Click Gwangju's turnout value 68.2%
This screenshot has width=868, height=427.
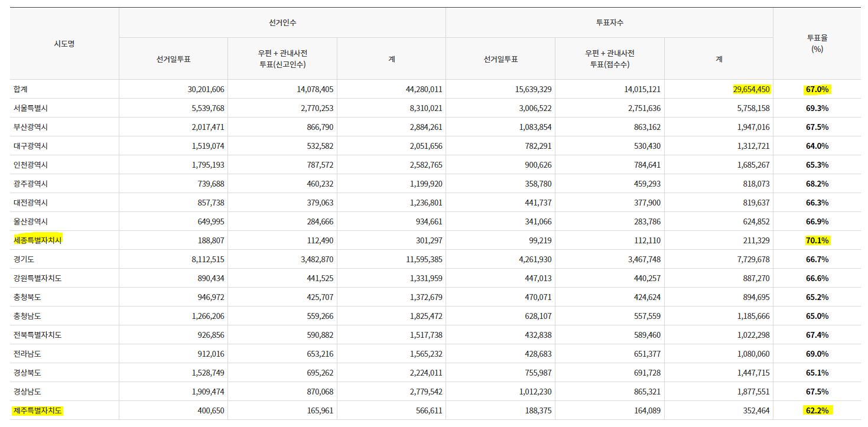tap(817, 184)
